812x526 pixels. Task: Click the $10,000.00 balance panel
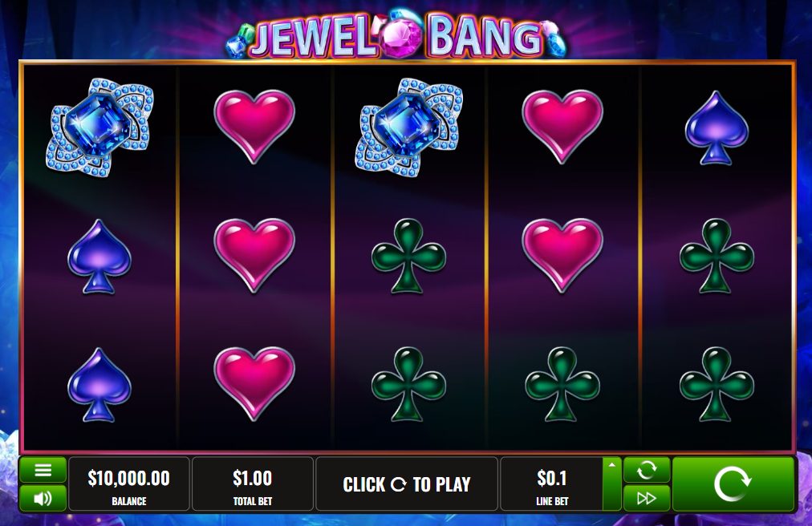tap(129, 484)
